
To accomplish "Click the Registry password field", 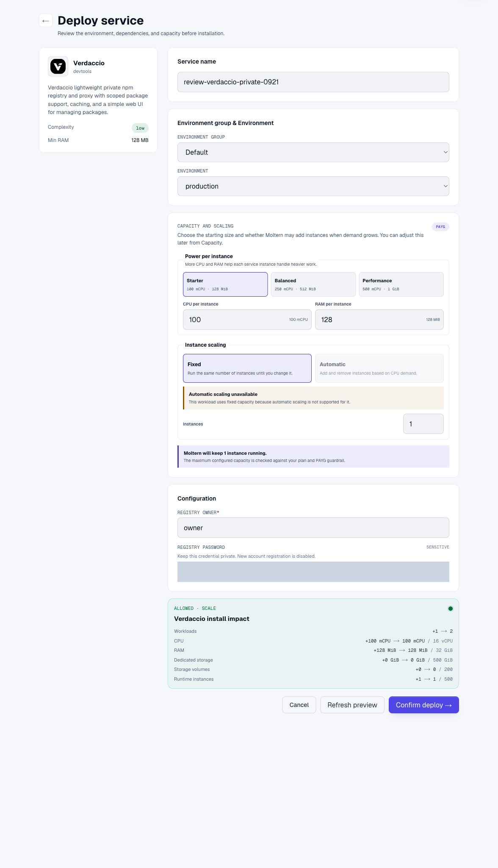I will [313, 572].
